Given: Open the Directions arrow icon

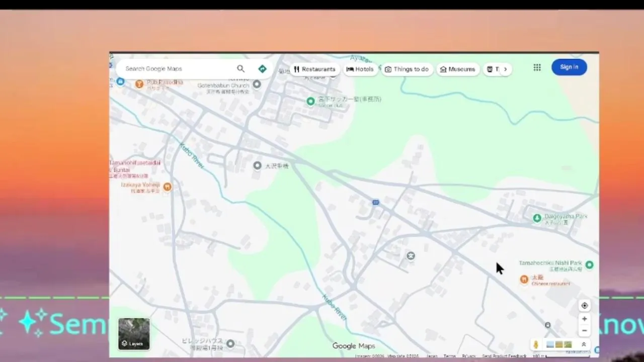Looking at the screenshot, I should tap(262, 69).
